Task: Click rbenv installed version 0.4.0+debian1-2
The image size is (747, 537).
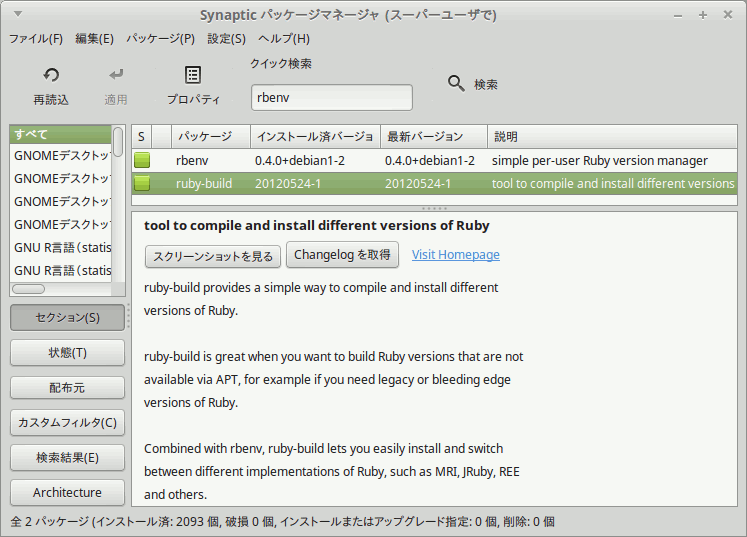Action: pyautogui.click(x=300, y=161)
